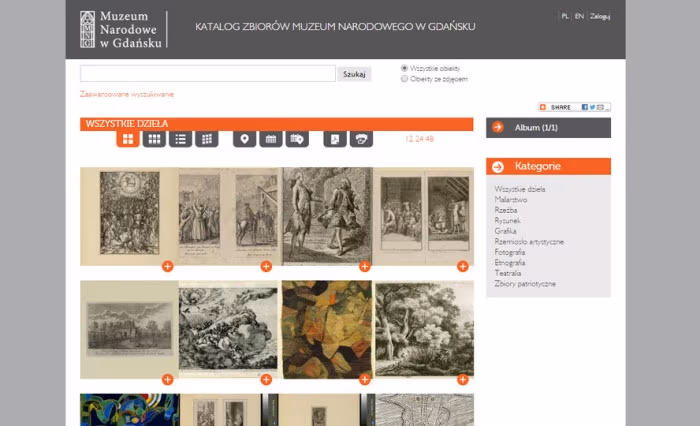Screen dimensions: 700x426
Task: Add the landscape panorama print to album
Action: point(167,380)
